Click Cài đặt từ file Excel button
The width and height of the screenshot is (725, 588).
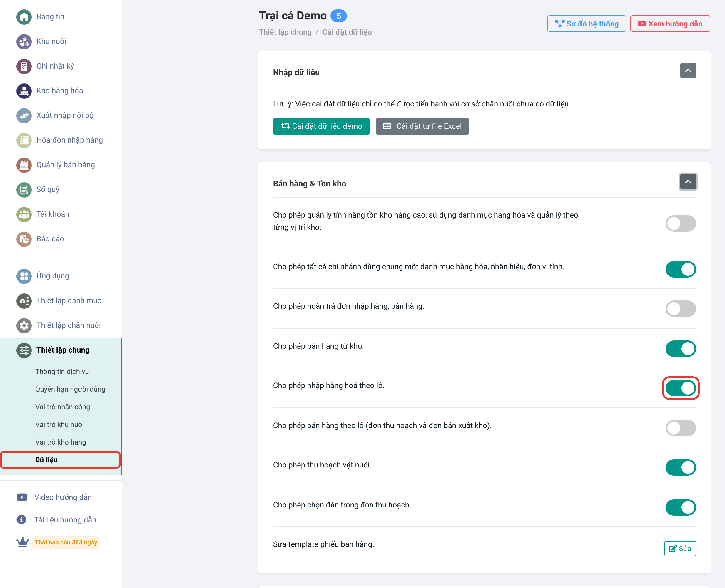pyautogui.click(x=422, y=126)
